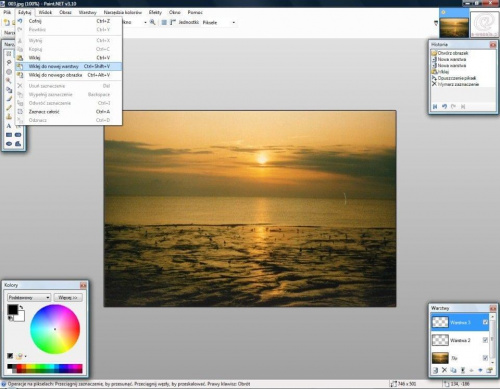
Task: Close the Warstwy panel
Action: 493,308
